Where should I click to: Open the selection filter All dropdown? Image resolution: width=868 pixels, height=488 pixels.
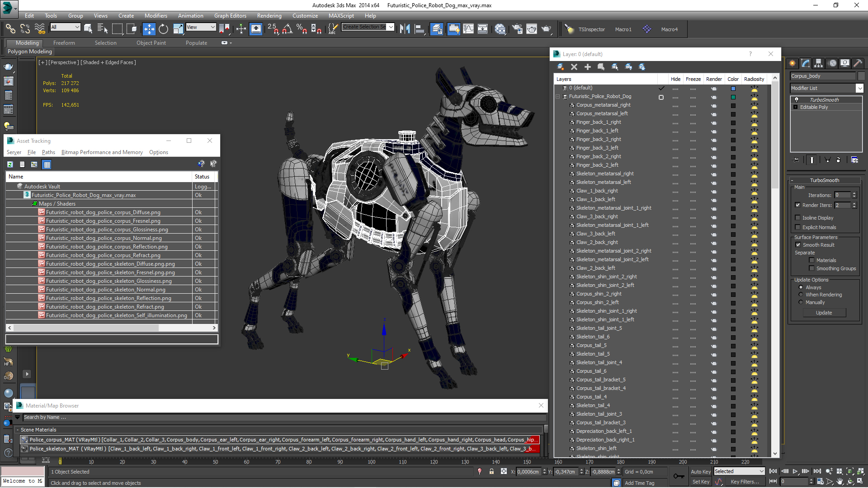[65, 27]
